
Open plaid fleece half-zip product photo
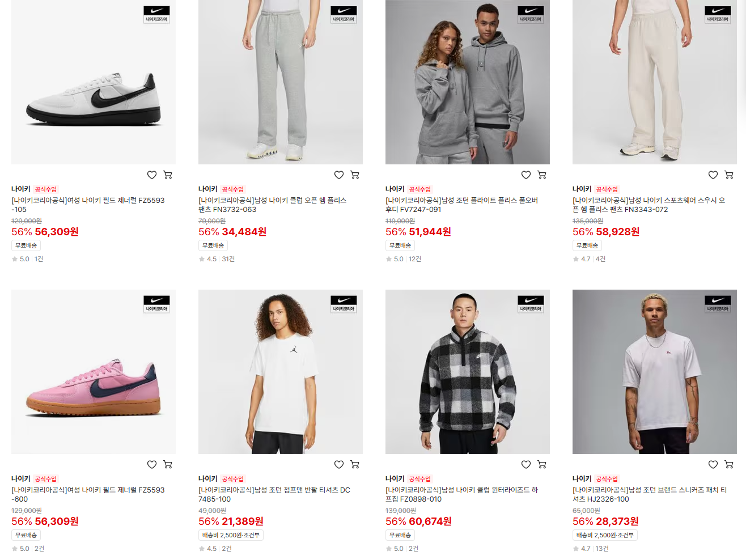(x=468, y=372)
